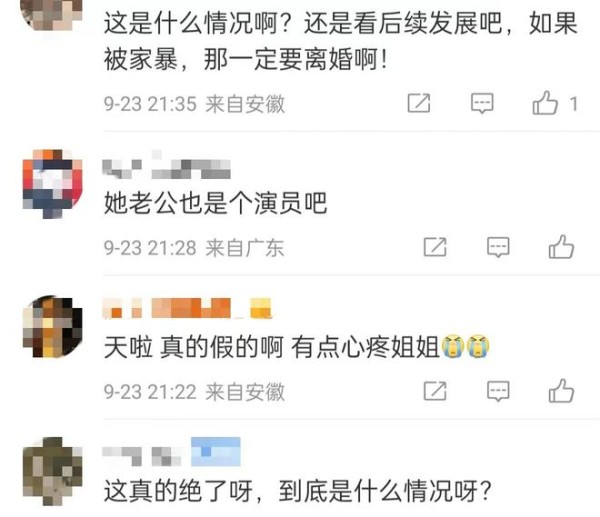Viewport: 600px width, 517px height.
Task: Open comment 这是什么情况啊 about 家暴
Action: tap(341, 41)
